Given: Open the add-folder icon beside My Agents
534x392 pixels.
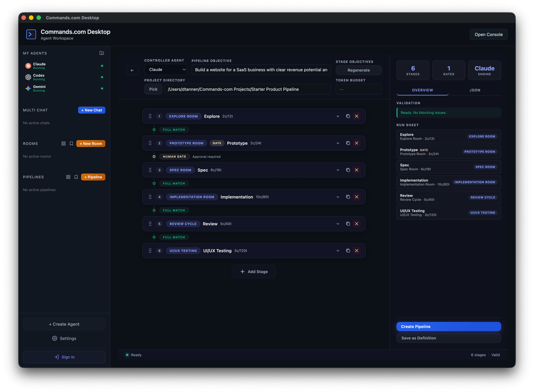Looking at the screenshot, I should (x=102, y=53).
